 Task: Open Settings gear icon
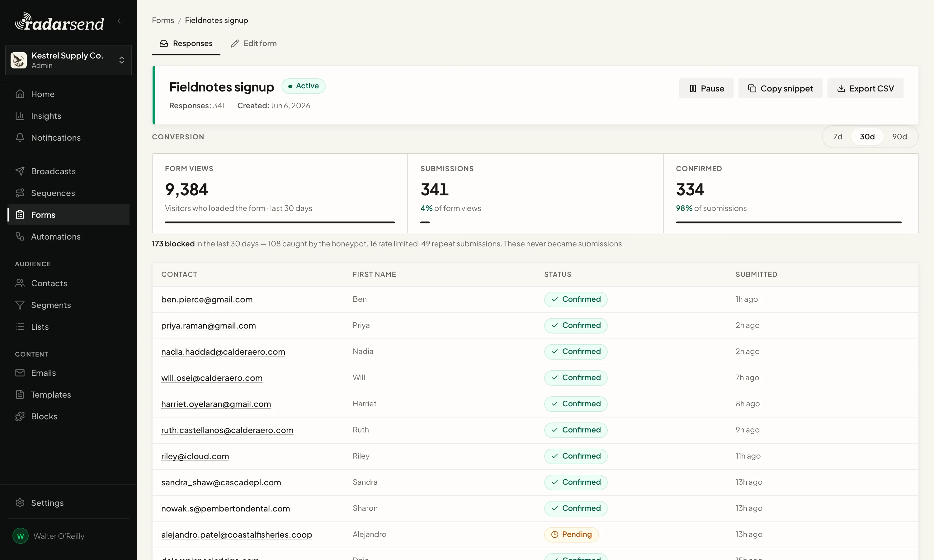click(20, 503)
